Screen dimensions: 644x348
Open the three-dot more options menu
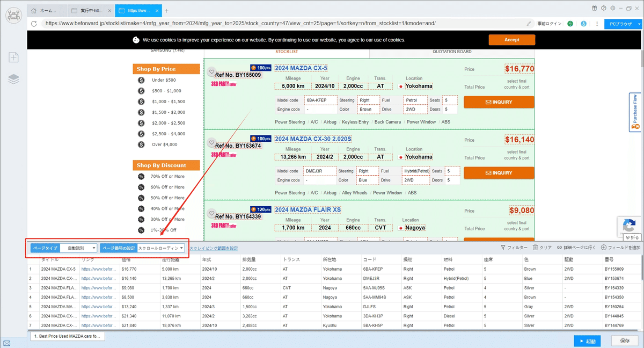pyautogui.click(x=597, y=24)
